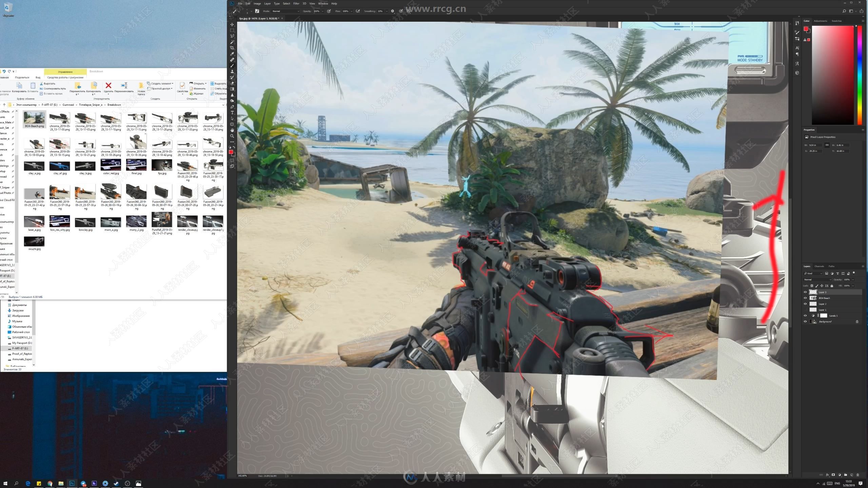Hide BO4-Beach layer visibility eye
This screenshot has width=868, height=488.
click(805, 298)
